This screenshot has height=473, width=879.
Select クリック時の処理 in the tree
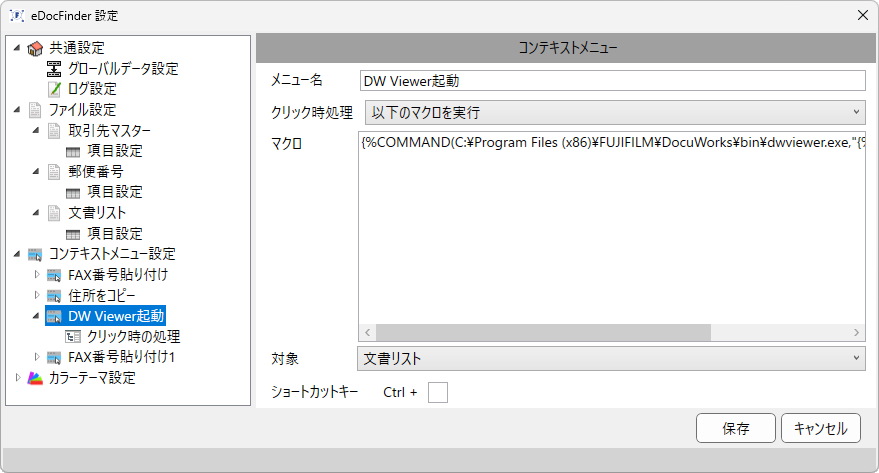(133, 337)
